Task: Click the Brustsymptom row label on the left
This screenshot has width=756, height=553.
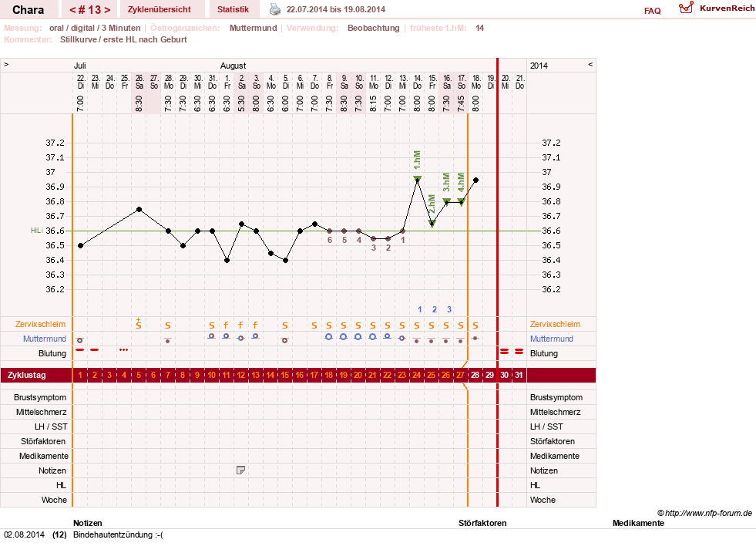Action: [x=40, y=398]
